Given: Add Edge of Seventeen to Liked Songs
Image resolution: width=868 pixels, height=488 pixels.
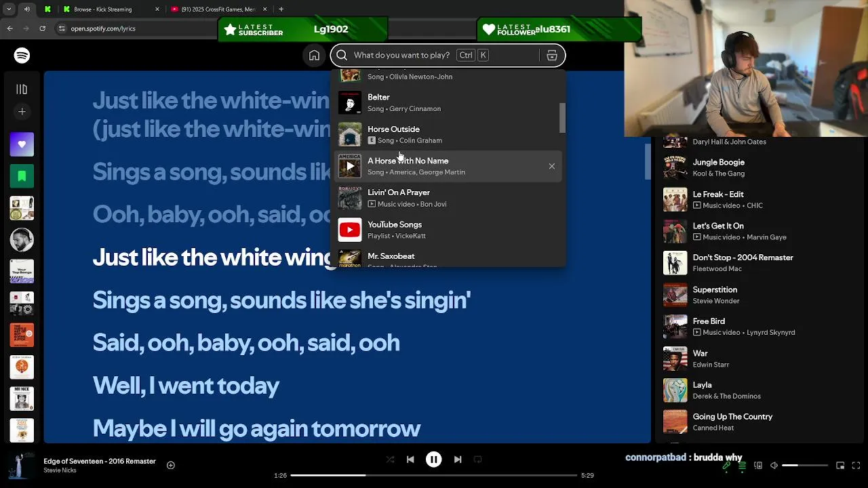Looking at the screenshot, I should click(171, 465).
